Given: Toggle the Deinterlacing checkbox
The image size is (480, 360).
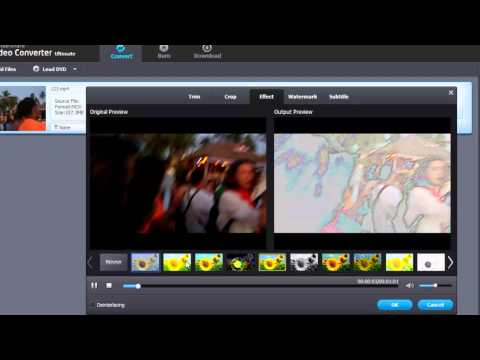Looking at the screenshot, I should 92,305.
